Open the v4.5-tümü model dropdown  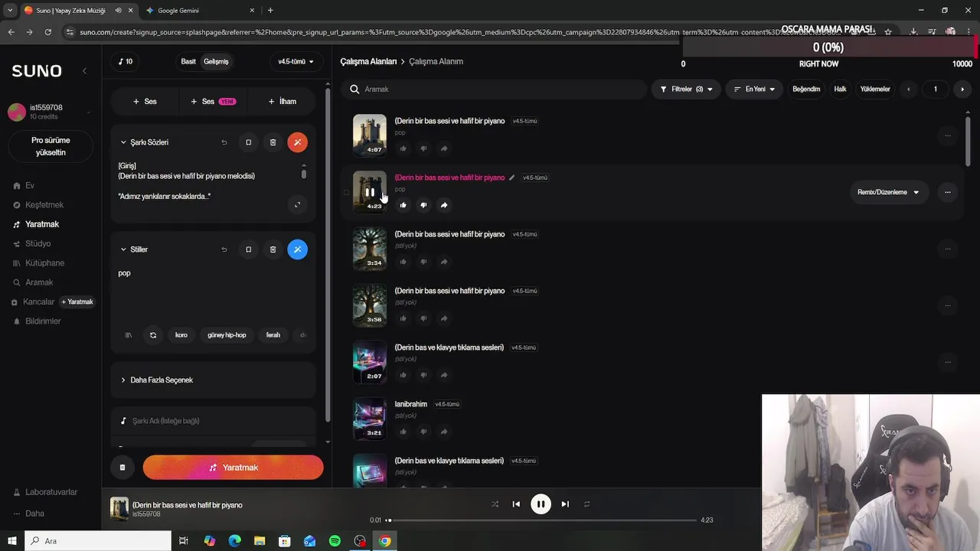[x=296, y=61]
